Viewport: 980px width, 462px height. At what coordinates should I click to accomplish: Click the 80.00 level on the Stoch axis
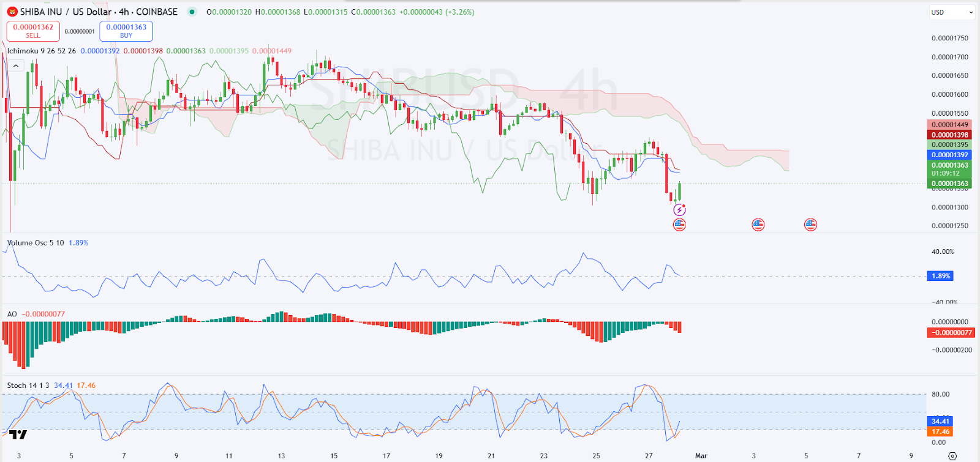pos(941,394)
